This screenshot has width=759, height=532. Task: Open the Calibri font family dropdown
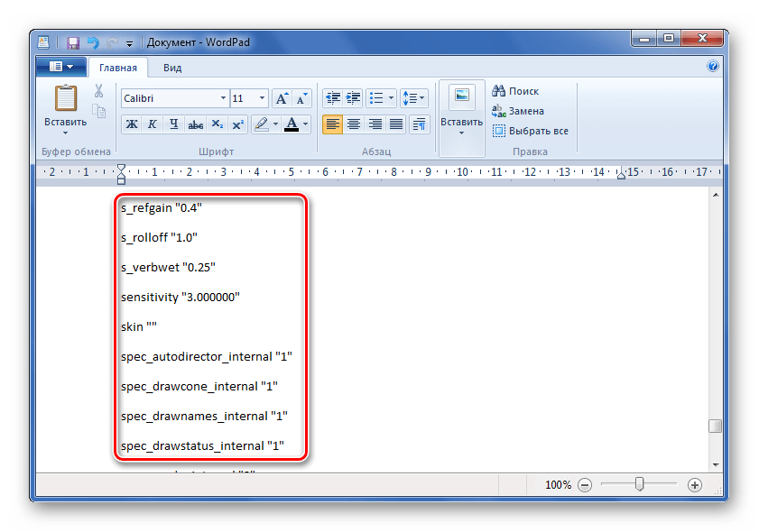tap(223, 97)
